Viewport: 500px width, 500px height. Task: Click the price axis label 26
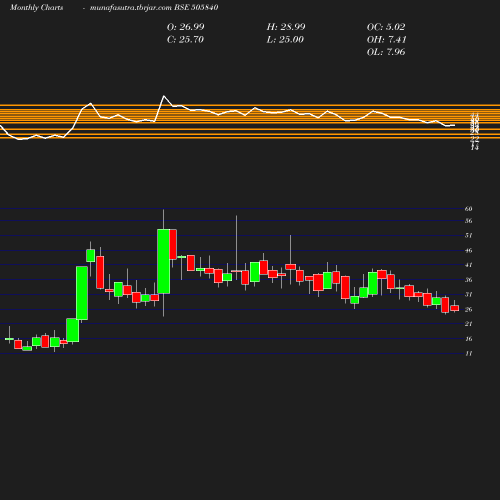(468, 309)
